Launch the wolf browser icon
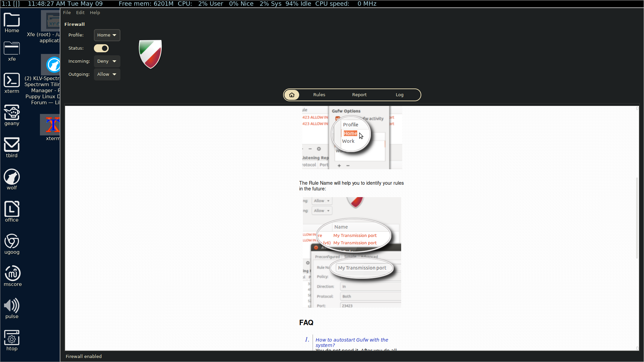Image resolution: width=644 pixels, height=362 pixels. [x=12, y=177]
